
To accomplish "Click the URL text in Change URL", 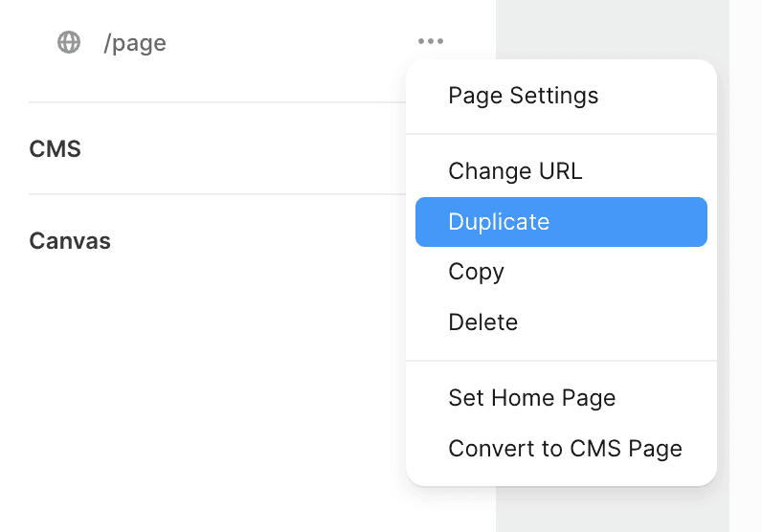I will point(560,171).
